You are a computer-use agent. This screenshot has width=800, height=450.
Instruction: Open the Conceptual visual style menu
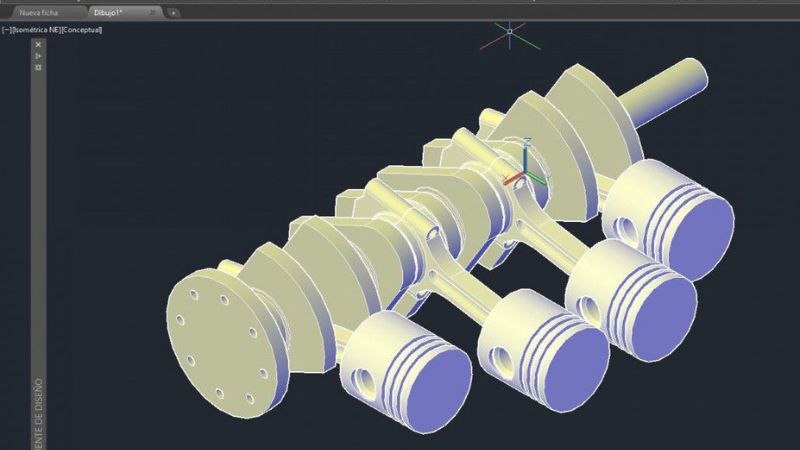point(83,30)
